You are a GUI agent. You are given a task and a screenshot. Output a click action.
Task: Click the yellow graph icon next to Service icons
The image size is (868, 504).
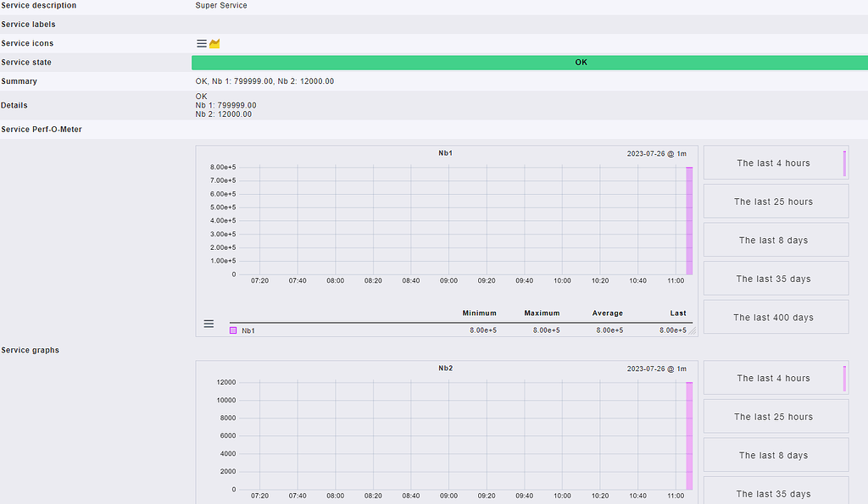pos(214,42)
